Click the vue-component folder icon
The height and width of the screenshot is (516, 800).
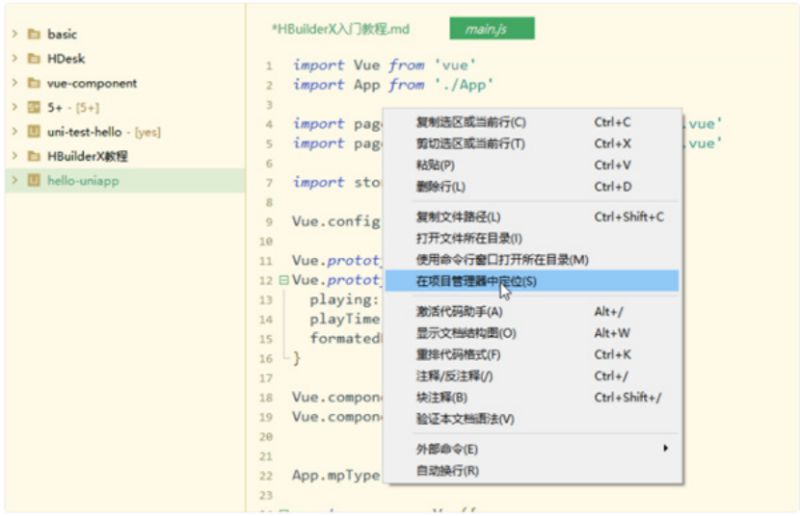(x=34, y=83)
